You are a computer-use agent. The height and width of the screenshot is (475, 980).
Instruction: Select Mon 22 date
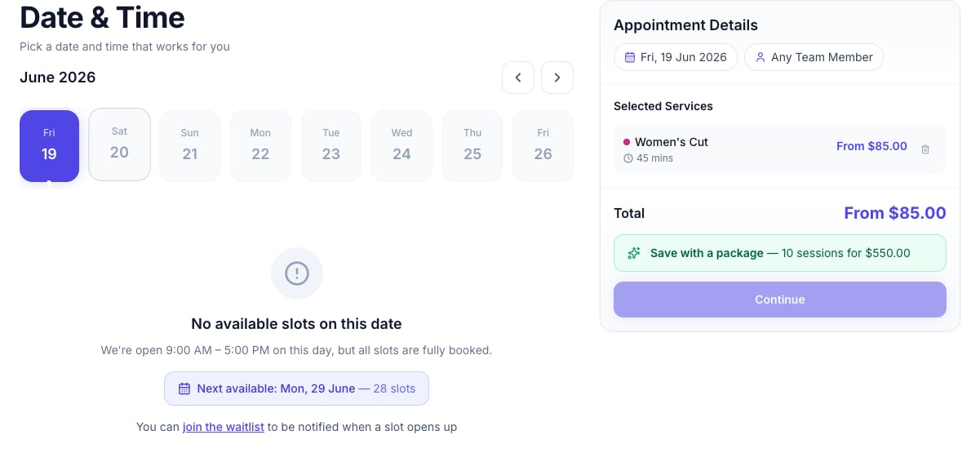(x=260, y=145)
